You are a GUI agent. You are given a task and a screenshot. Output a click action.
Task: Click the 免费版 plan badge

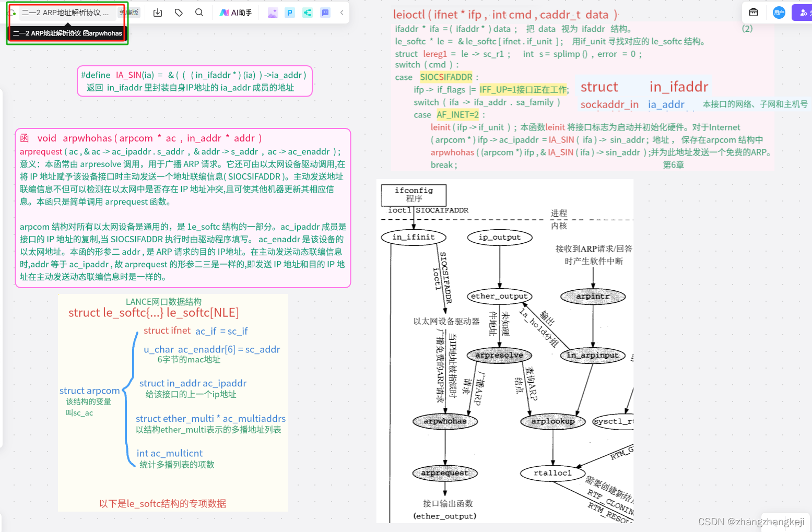click(129, 13)
